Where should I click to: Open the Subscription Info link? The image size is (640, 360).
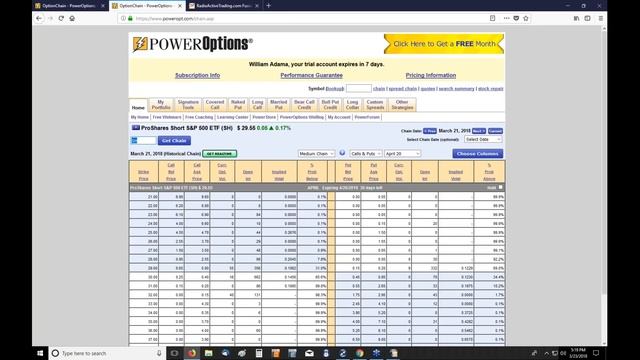pyautogui.click(x=198, y=76)
